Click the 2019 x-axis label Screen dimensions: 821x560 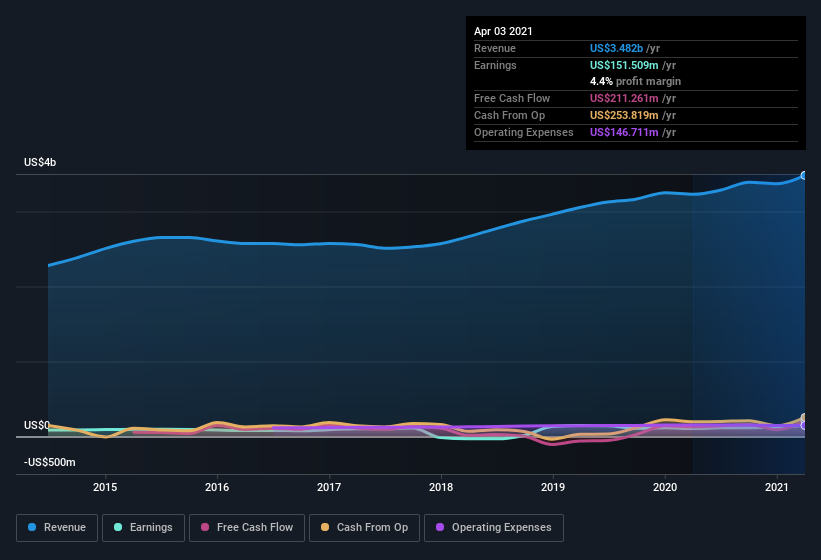(553, 487)
